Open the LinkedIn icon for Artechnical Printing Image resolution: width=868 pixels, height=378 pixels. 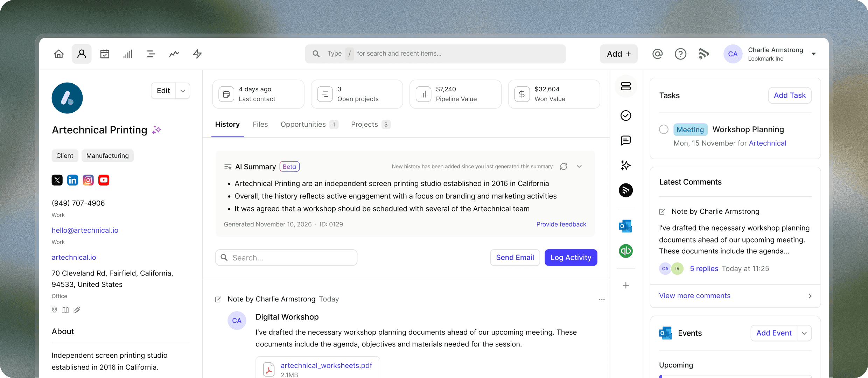tap(72, 180)
